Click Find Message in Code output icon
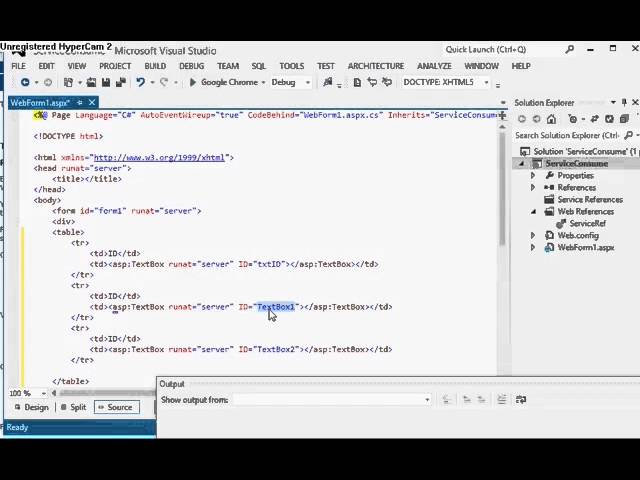This screenshot has width=640, height=480. point(447,400)
